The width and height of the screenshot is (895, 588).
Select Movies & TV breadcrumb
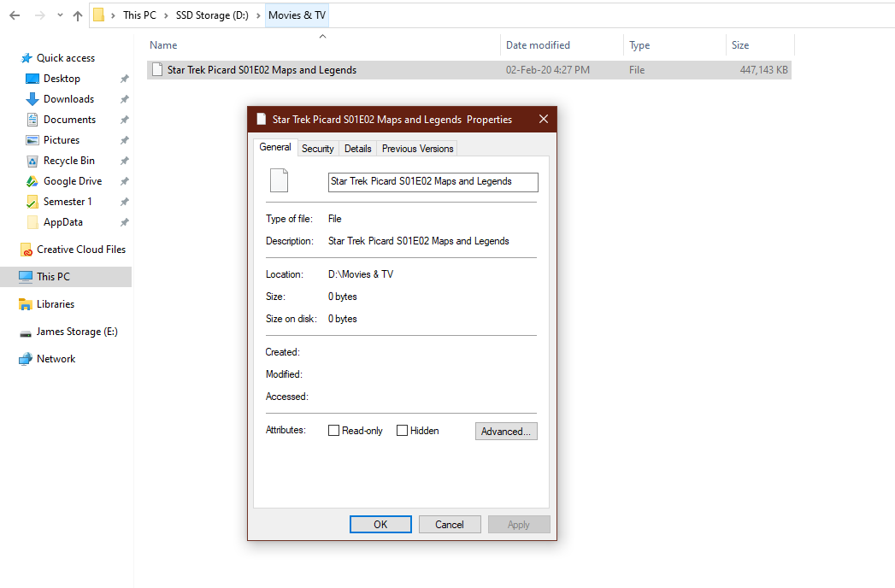(x=297, y=15)
